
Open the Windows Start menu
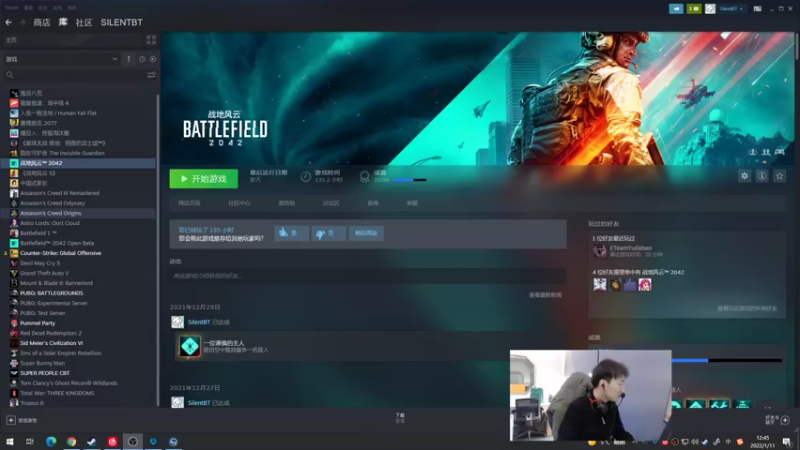(10, 442)
